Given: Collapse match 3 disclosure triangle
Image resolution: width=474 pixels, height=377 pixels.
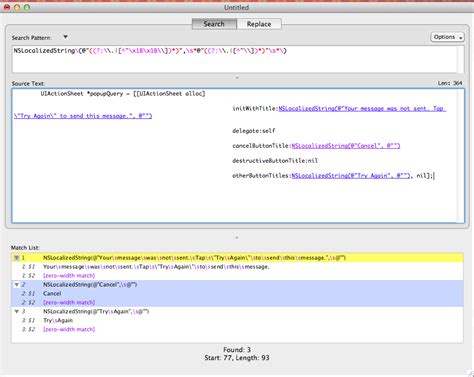Looking at the screenshot, I should click(x=16, y=312).
